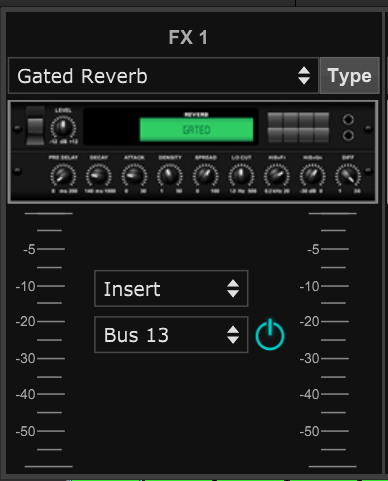The height and width of the screenshot is (481, 388).
Task: Click the -50 label on left meter
Action: (26, 431)
